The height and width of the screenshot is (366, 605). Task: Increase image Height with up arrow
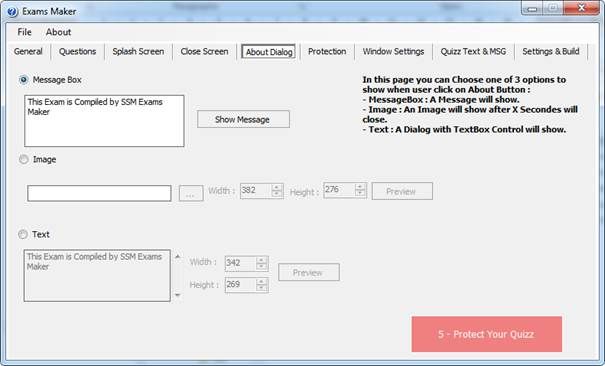(x=360, y=187)
